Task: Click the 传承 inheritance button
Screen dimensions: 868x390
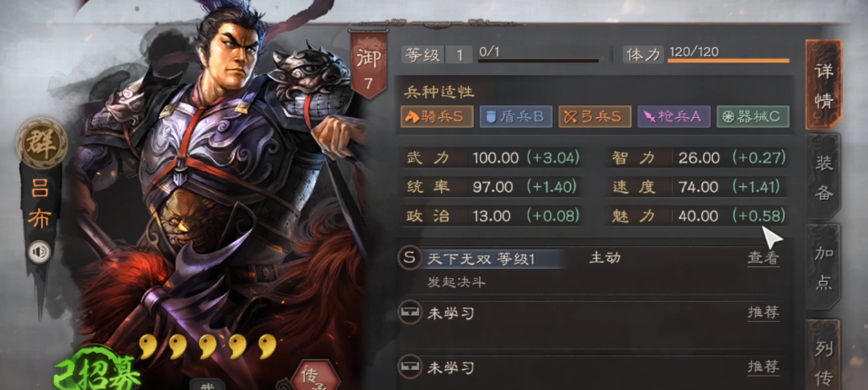Action: (314, 376)
